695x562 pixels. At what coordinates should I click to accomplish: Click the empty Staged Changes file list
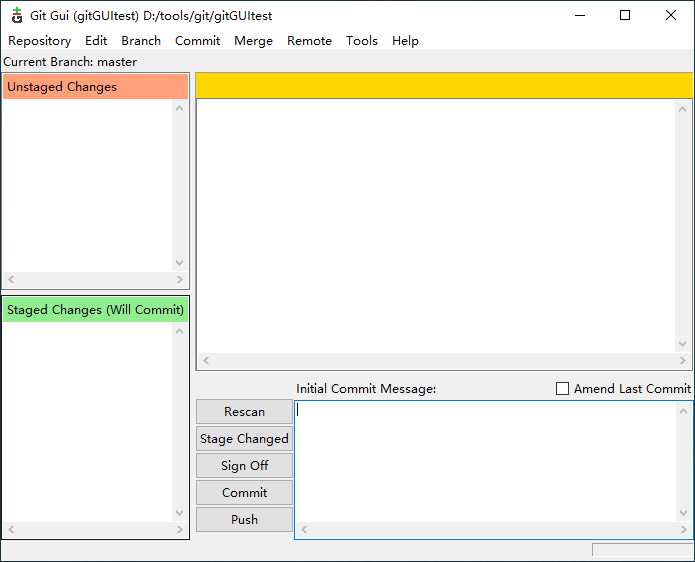tap(88, 422)
